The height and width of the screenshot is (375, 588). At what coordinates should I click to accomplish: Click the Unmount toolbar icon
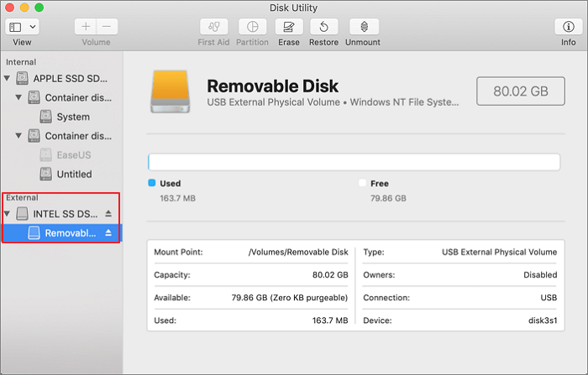363,27
